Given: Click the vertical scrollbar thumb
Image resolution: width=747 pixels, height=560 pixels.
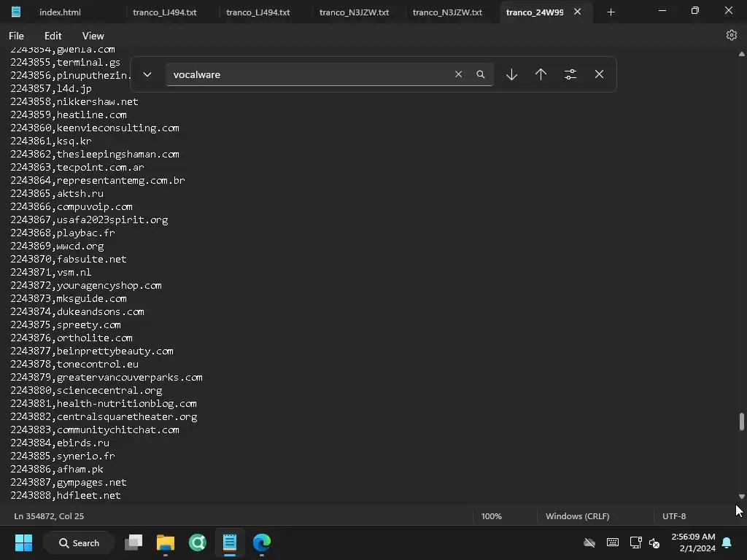Looking at the screenshot, I should click(741, 421).
